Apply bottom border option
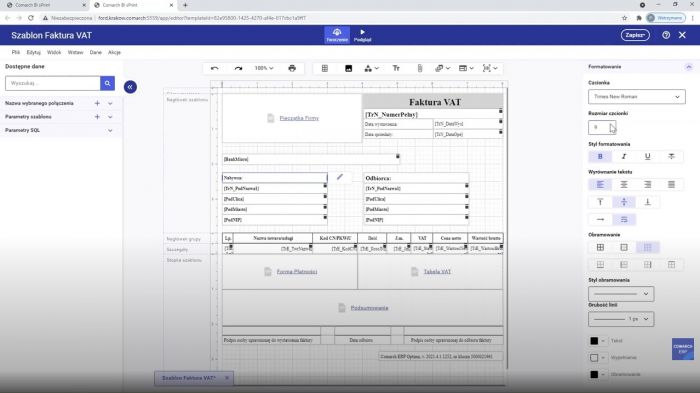700x393 pixels. 600,265
